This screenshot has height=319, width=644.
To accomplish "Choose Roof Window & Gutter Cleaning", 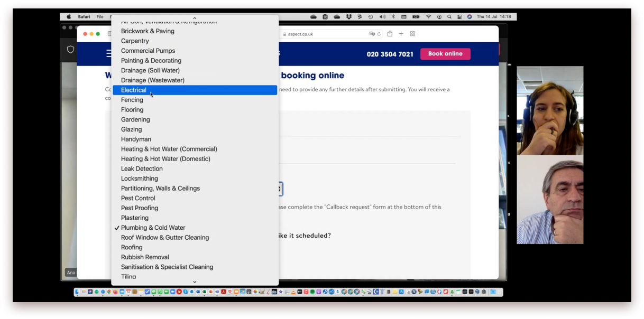I will pyautogui.click(x=195, y=238).
